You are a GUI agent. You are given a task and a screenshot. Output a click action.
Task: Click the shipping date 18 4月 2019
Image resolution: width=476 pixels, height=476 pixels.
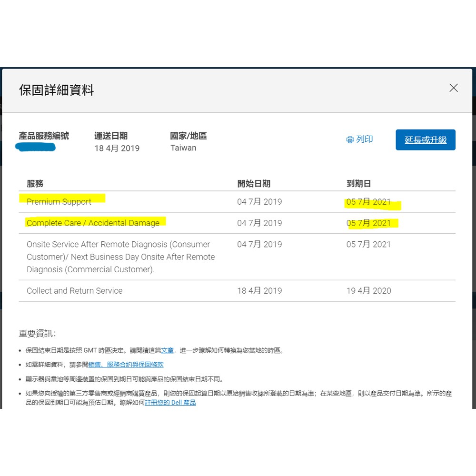click(x=117, y=149)
